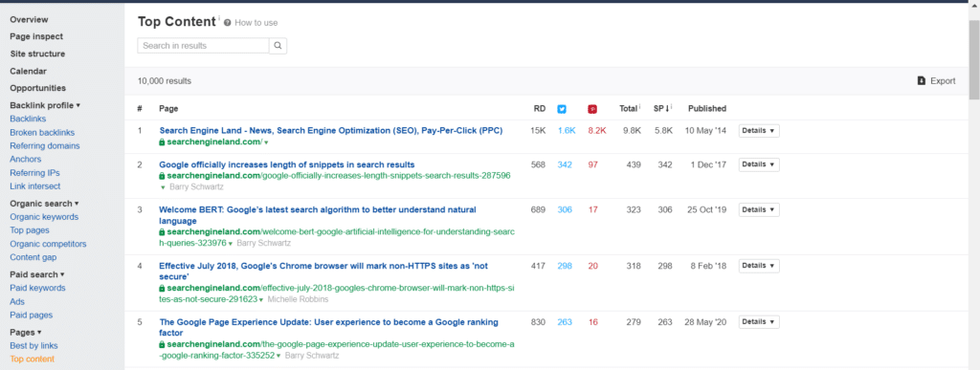980x370 pixels.
Task: Open The Google Page Experience Update title
Action: [x=328, y=328]
